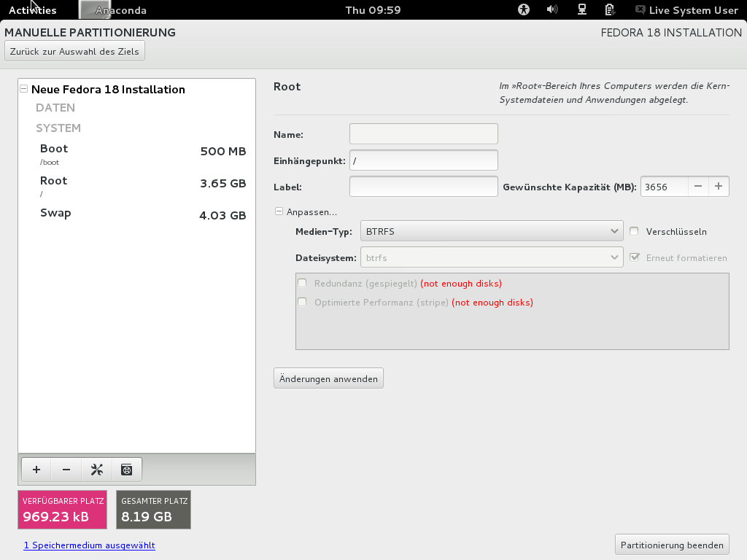Remove selected partition with minus icon

click(66, 470)
